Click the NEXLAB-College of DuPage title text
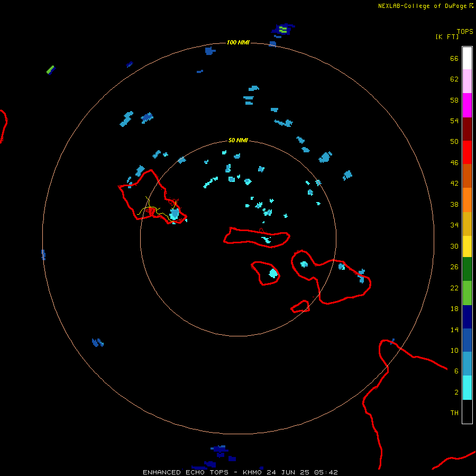The height and width of the screenshot is (476, 476). pos(422,6)
